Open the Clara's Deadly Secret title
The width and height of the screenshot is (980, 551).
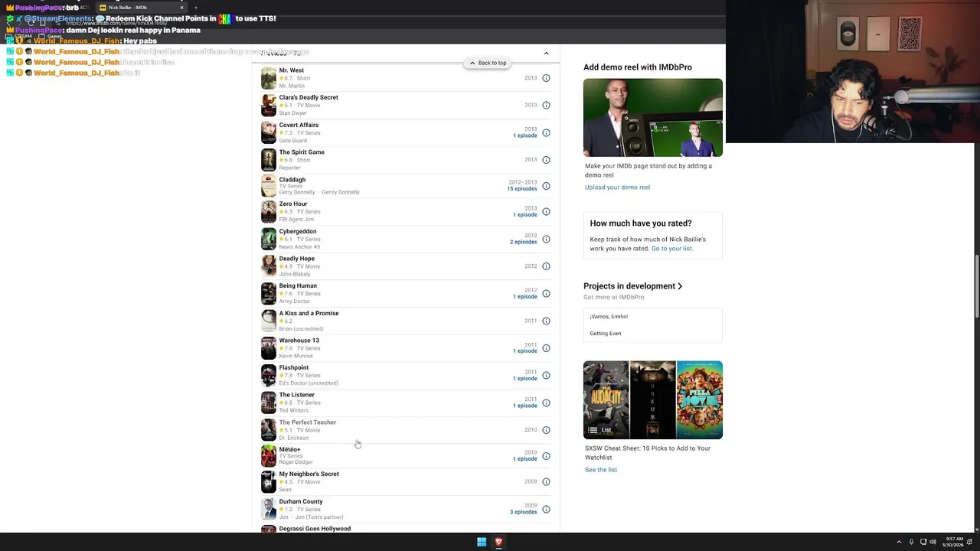[x=309, y=98]
